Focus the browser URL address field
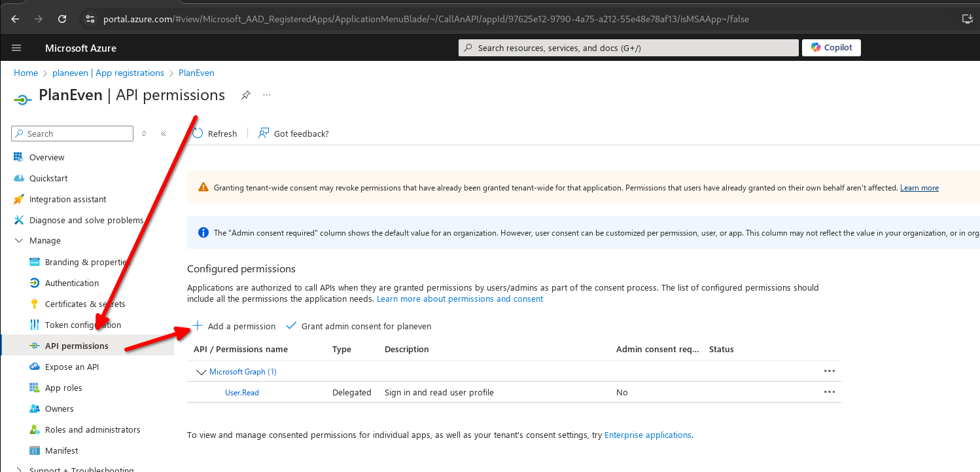This screenshot has width=980, height=472. [x=425, y=19]
